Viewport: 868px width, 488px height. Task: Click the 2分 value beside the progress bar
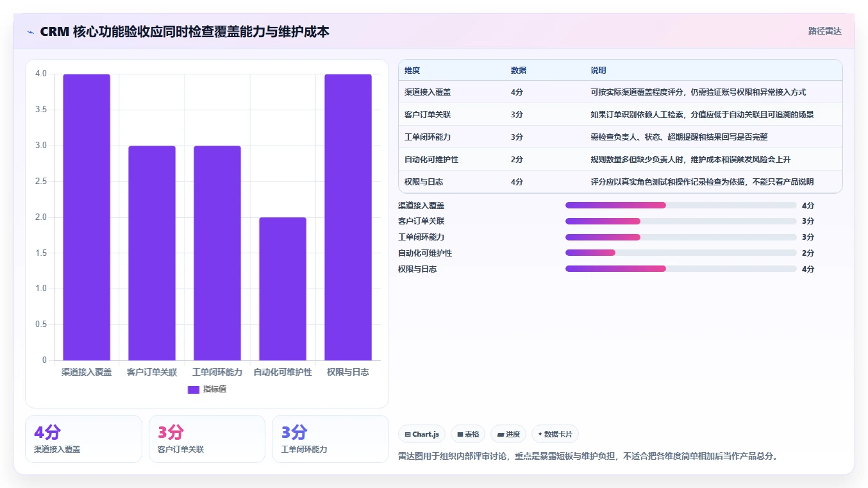coord(808,253)
